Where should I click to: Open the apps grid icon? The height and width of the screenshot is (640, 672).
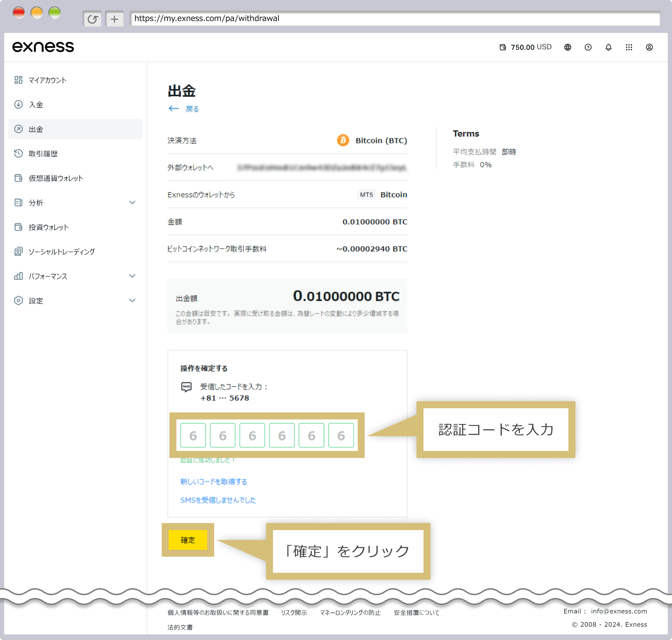[x=629, y=47]
